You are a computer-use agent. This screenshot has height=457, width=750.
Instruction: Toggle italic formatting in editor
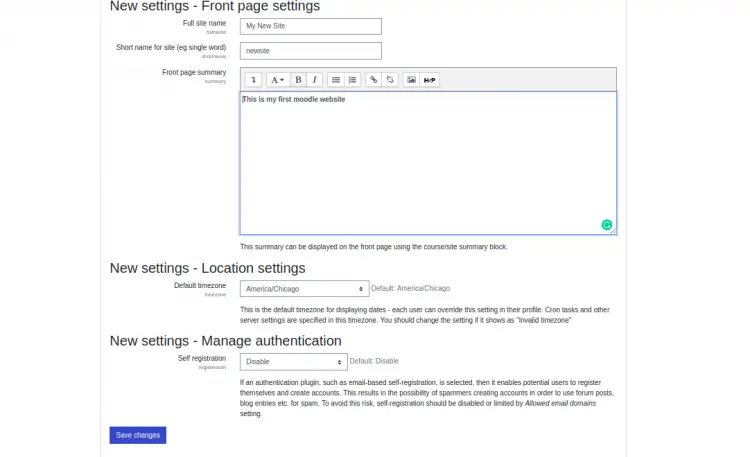[314, 80]
